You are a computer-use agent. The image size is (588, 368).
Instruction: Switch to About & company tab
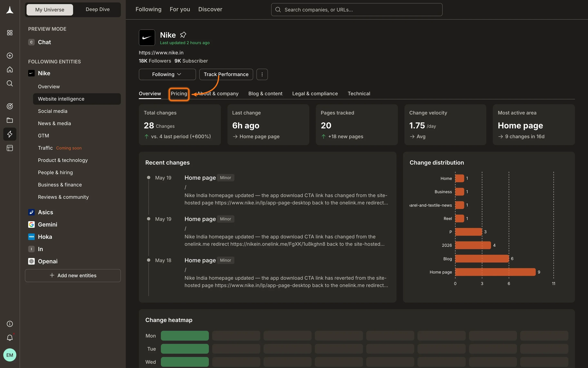(x=218, y=94)
